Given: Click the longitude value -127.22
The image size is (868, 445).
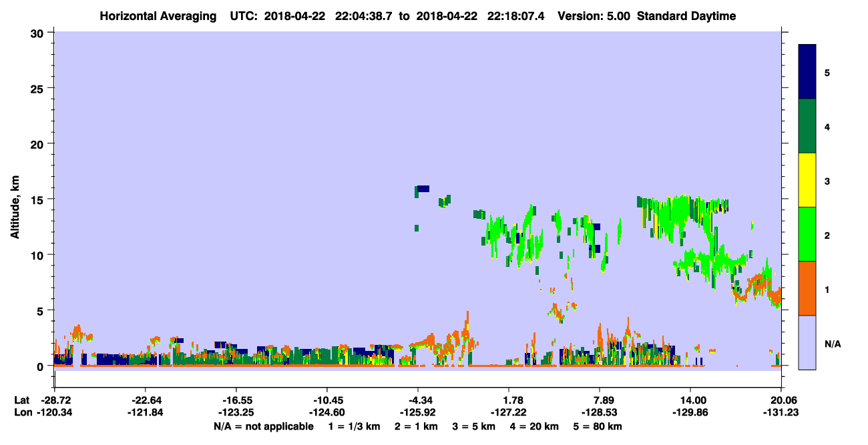Looking at the screenshot, I should [x=509, y=412].
